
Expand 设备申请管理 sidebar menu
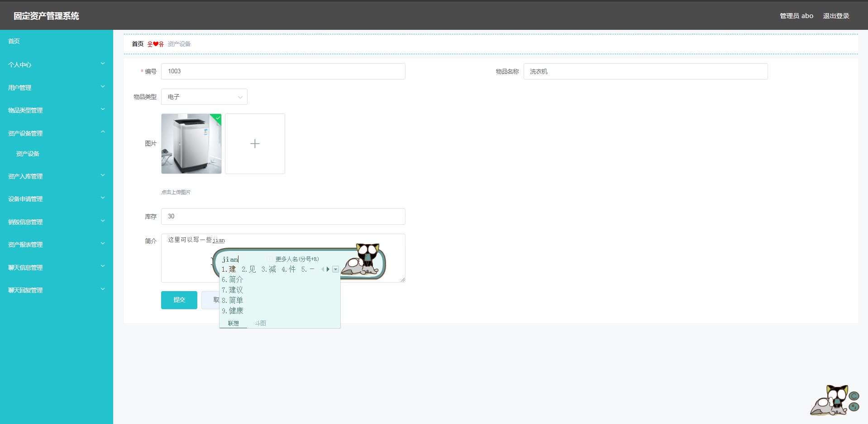click(57, 199)
